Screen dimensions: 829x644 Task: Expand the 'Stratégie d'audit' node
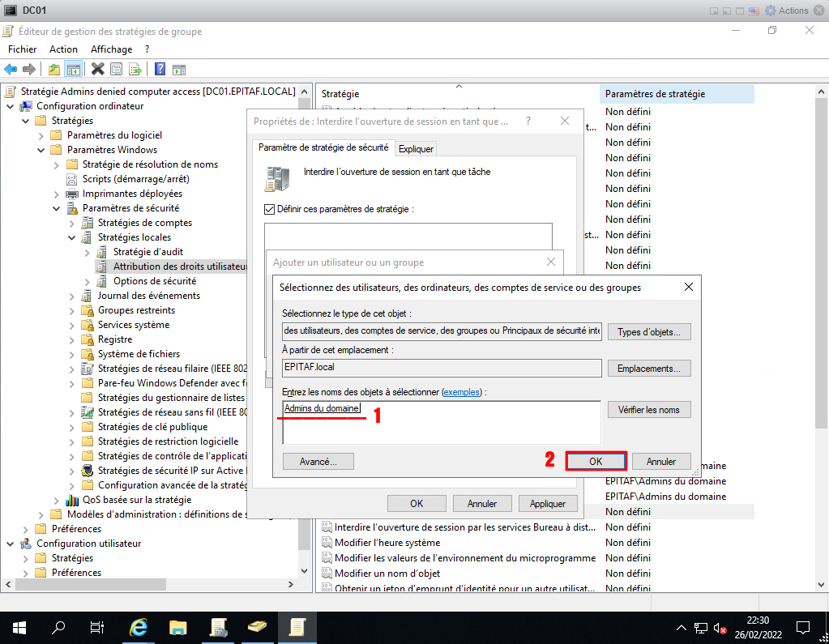coord(87,252)
